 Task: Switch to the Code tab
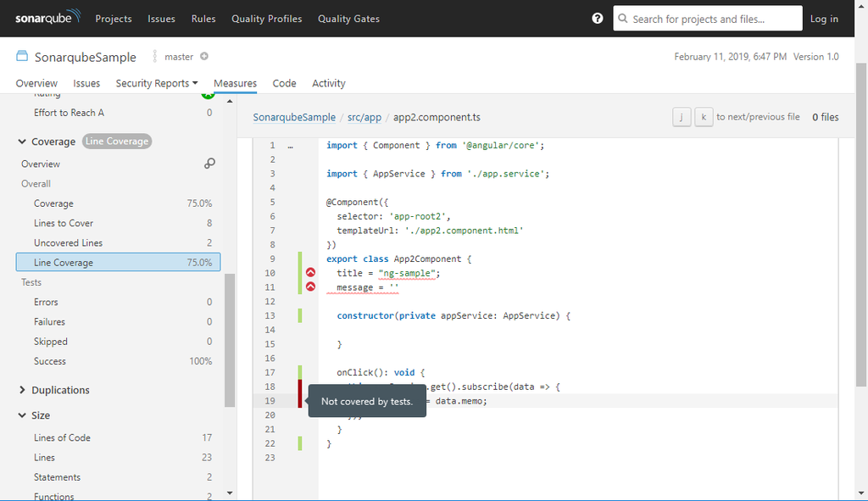(x=284, y=83)
